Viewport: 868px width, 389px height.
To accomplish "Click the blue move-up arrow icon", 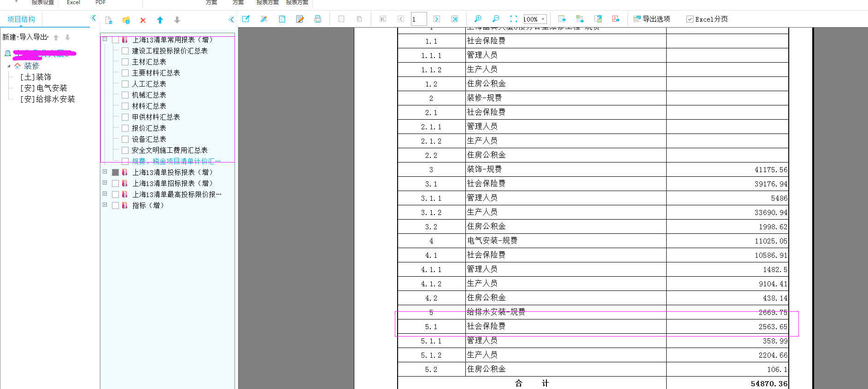I will pyautogui.click(x=160, y=20).
